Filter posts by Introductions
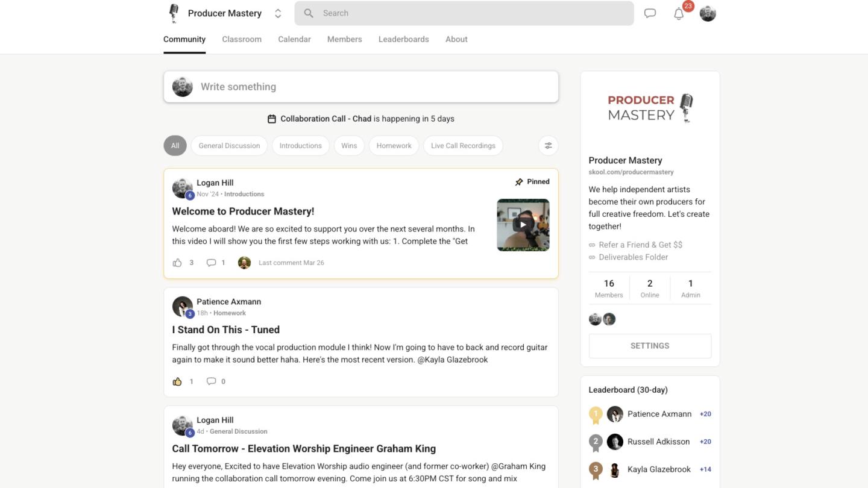This screenshot has width=868, height=488. [300, 146]
